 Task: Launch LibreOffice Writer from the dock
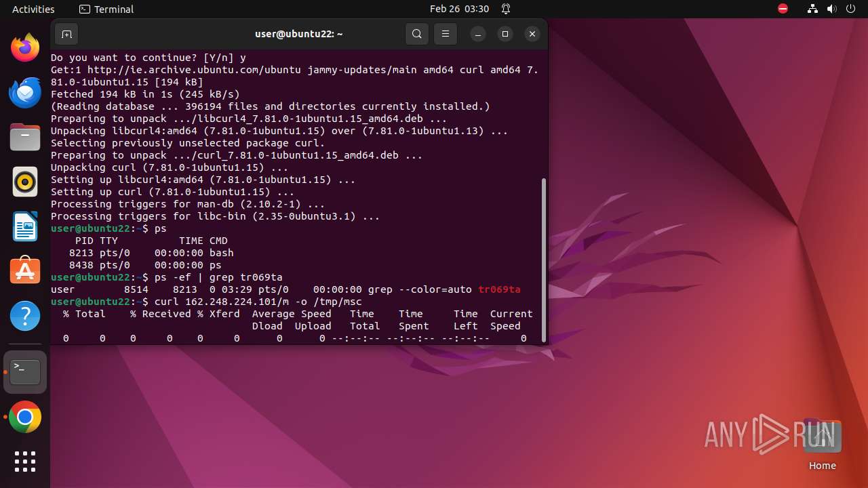25,226
